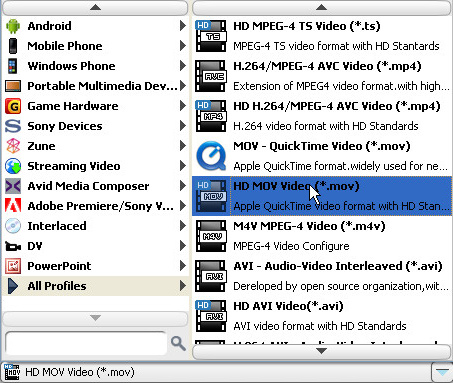Click the Windows Phone device icon

(x=13, y=66)
